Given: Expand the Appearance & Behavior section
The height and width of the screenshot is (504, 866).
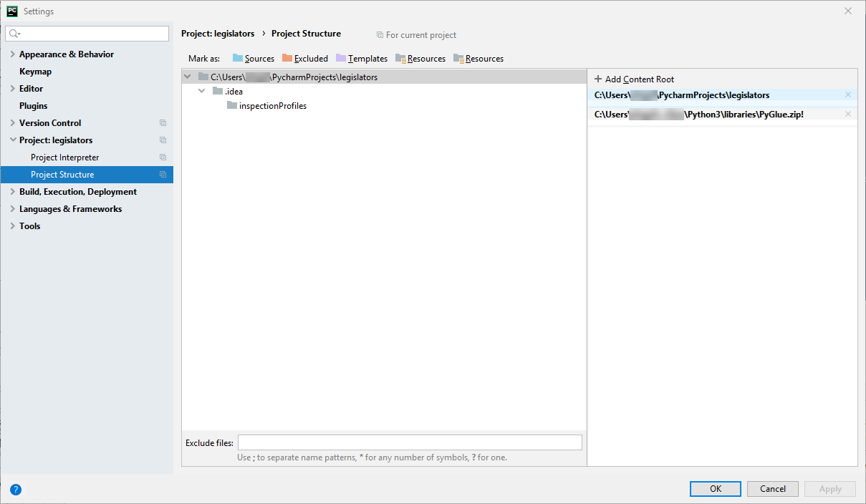Looking at the screenshot, I should point(12,54).
